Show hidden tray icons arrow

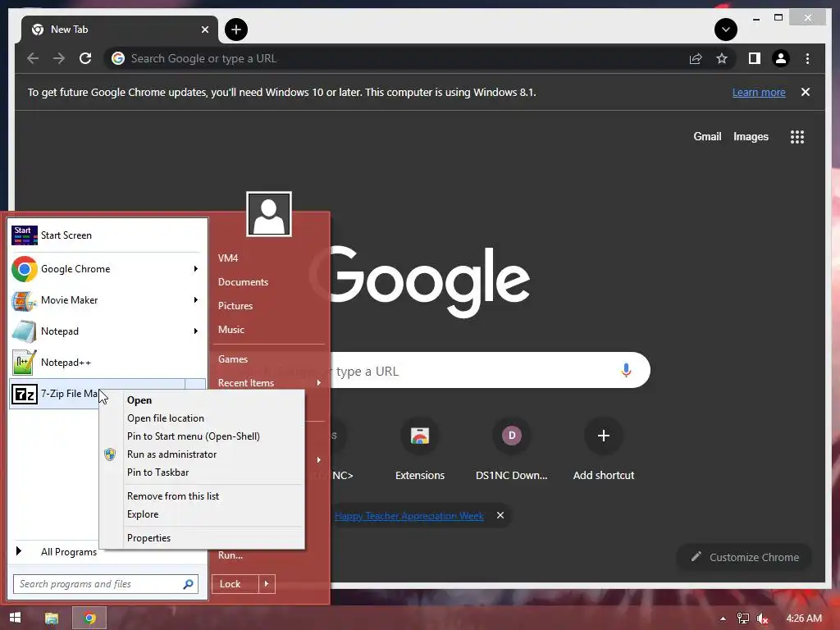[x=723, y=619]
